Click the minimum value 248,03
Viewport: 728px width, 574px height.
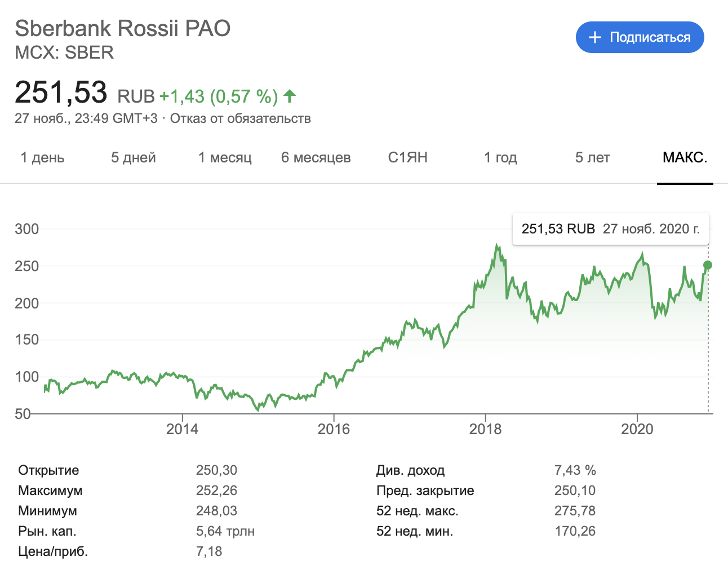(x=216, y=511)
